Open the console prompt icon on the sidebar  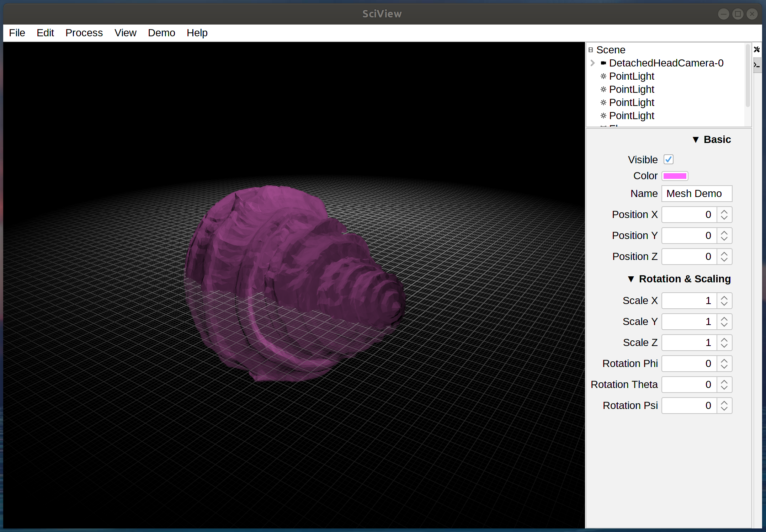click(x=757, y=65)
